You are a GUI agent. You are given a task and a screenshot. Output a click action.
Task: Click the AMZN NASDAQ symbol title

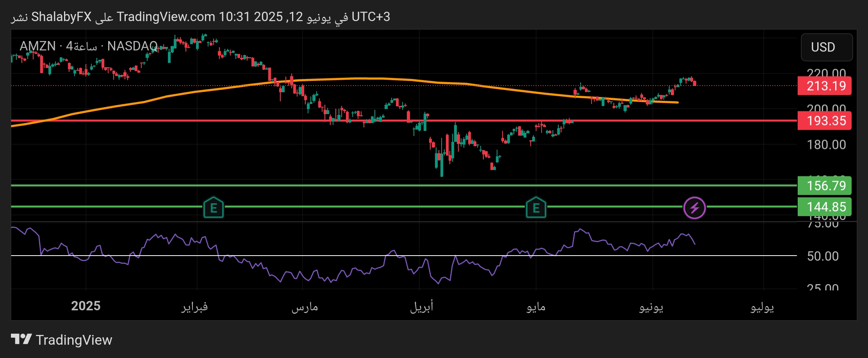click(89, 46)
